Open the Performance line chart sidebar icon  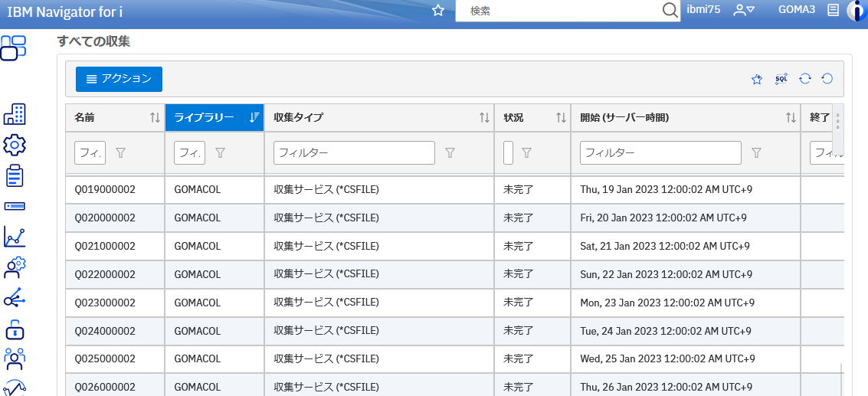pyautogui.click(x=15, y=237)
